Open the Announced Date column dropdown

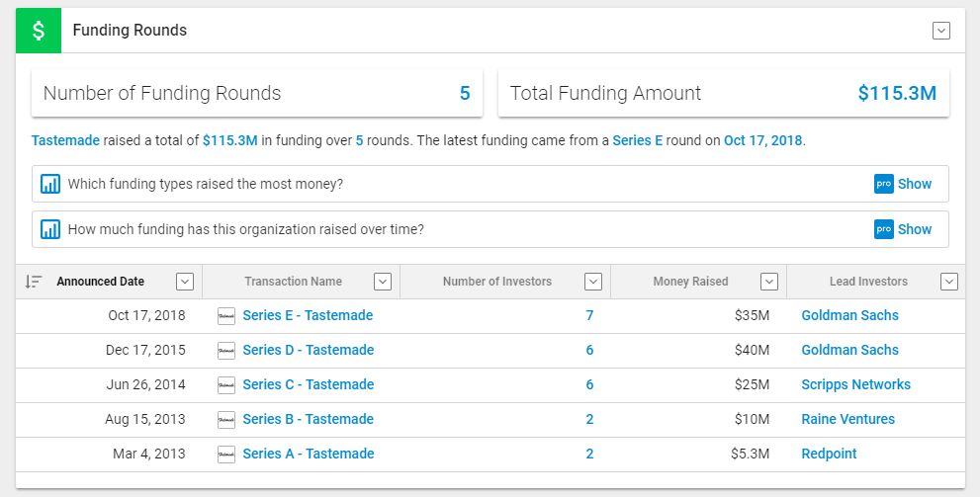tap(184, 282)
